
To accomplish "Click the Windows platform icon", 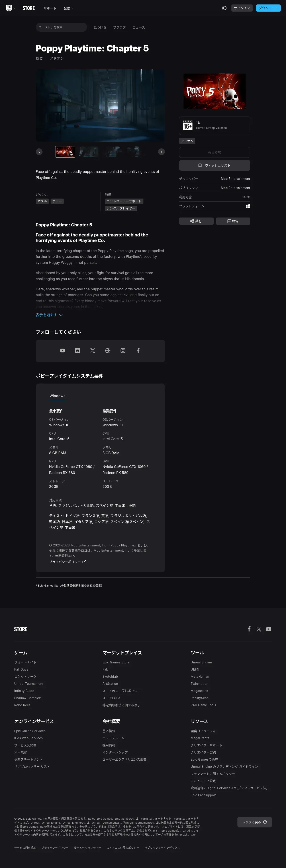I will pos(248,206).
